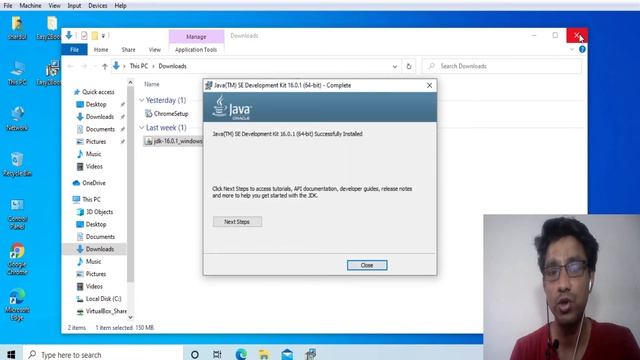Click taskbar Type here to search box
Screen dimensions: 640x360
103,354
